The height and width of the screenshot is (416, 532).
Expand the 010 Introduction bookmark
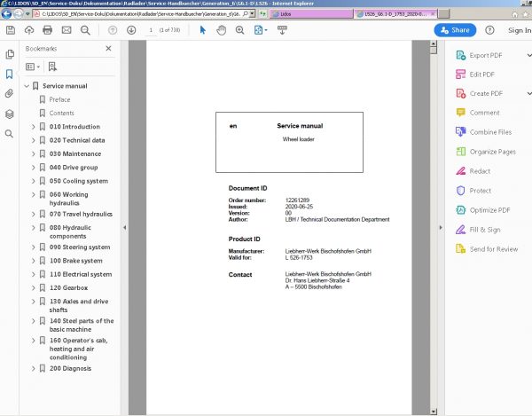click(34, 127)
